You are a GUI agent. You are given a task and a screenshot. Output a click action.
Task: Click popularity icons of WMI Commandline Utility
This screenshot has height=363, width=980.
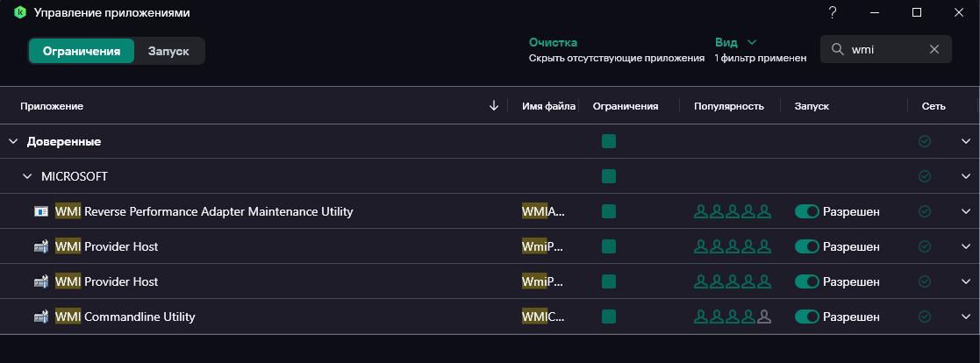733,317
